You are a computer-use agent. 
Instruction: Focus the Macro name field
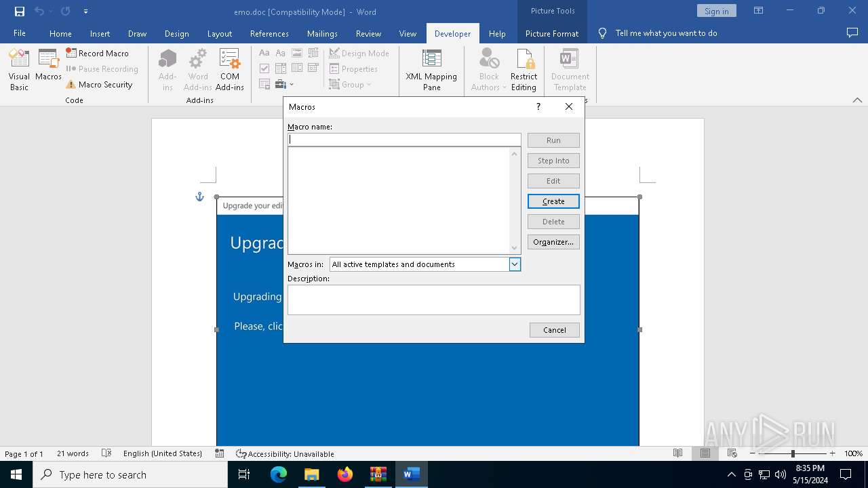pyautogui.click(x=404, y=140)
